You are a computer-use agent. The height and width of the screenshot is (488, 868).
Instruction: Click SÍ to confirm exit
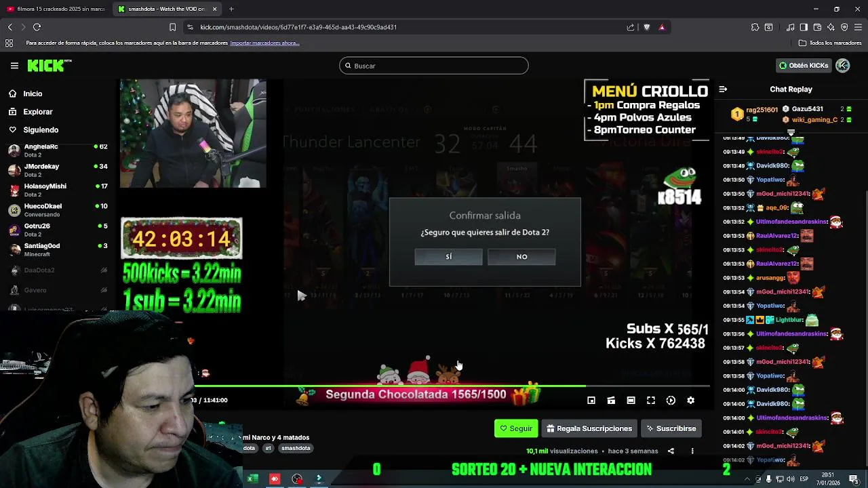tap(448, 257)
